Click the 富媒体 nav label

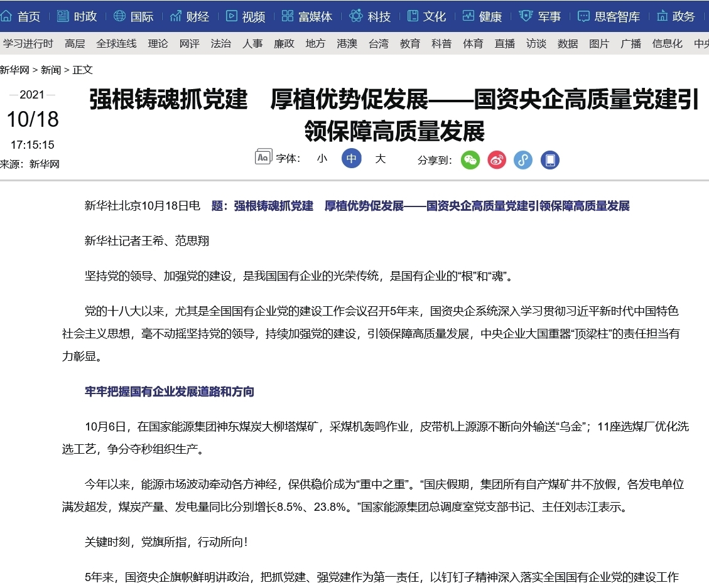point(316,17)
